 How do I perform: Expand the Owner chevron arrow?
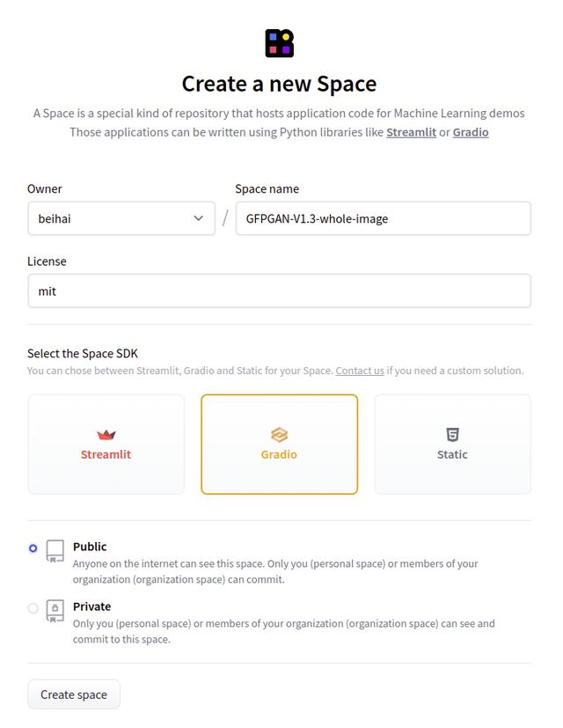coord(199,218)
